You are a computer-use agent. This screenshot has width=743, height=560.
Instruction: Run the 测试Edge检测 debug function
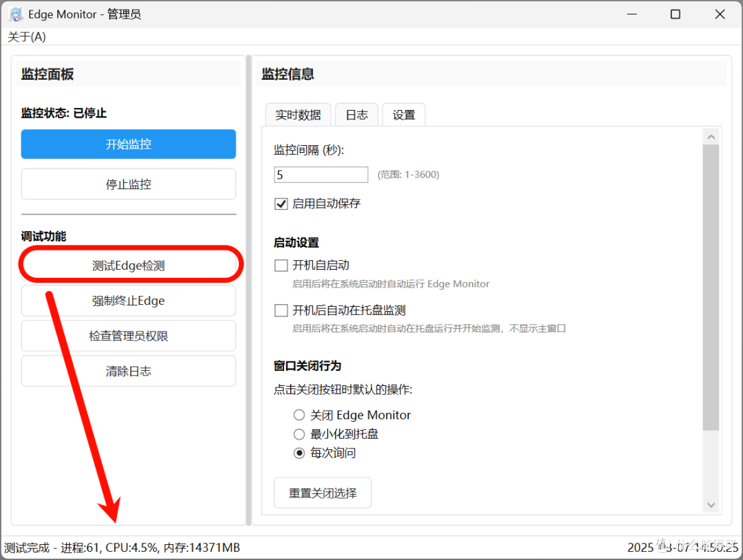129,266
